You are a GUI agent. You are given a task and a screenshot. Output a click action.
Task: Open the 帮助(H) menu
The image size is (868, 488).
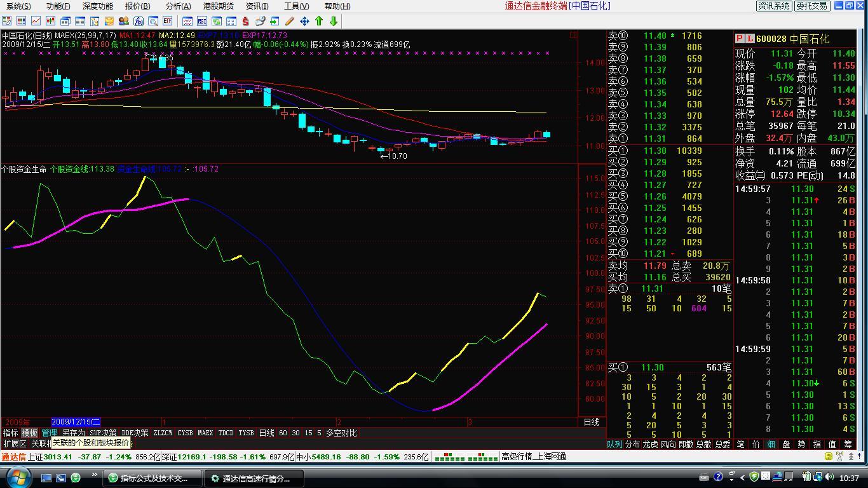(x=336, y=6)
